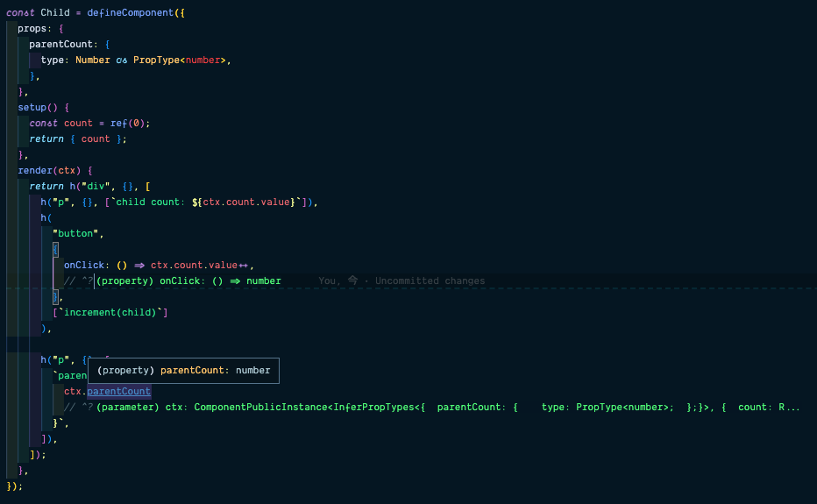The image size is (817, 504).
Task: Click the props key
Action: [32, 29]
